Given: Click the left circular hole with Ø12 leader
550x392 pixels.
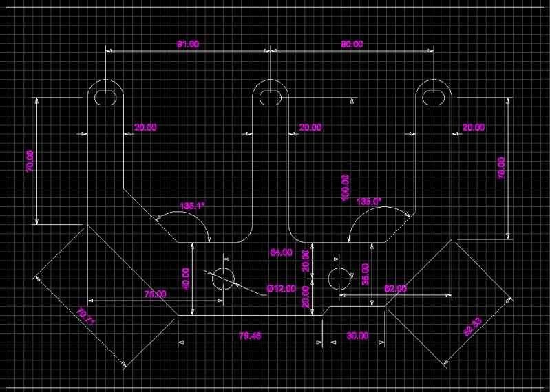Looking at the screenshot, I should click(223, 279).
